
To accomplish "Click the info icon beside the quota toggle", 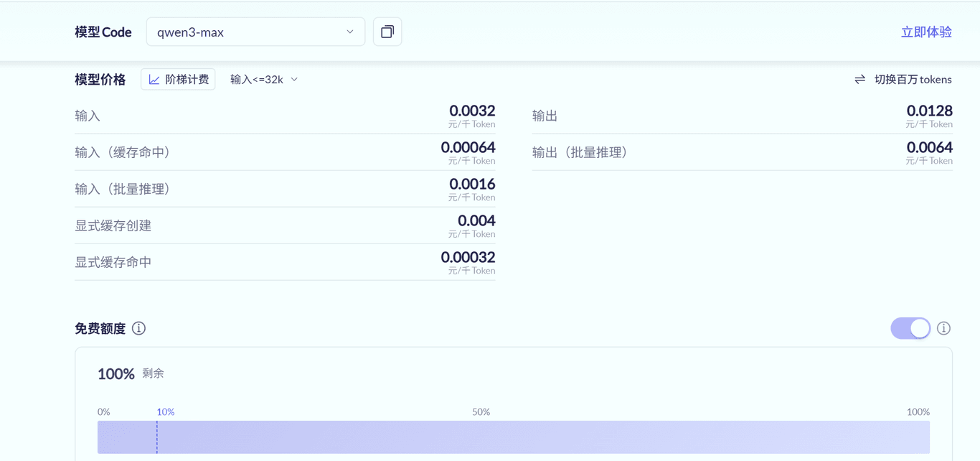I will [943, 328].
